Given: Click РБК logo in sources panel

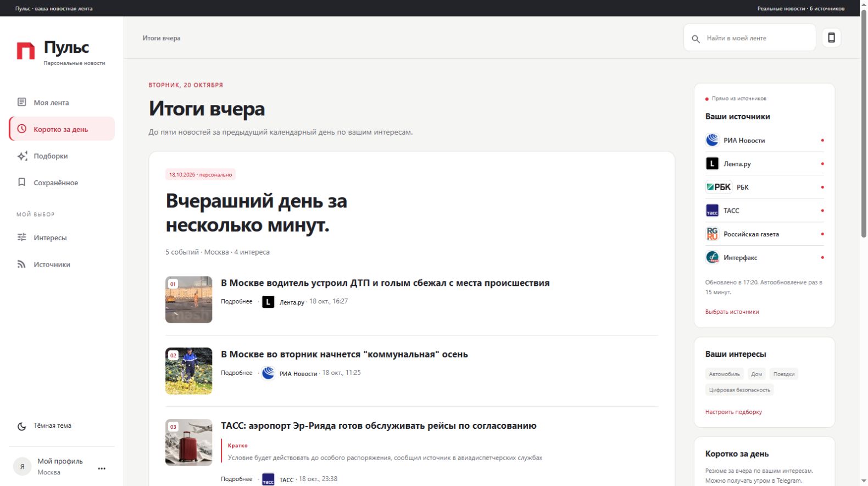Looking at the screenshot, I should tap(719, 187).
